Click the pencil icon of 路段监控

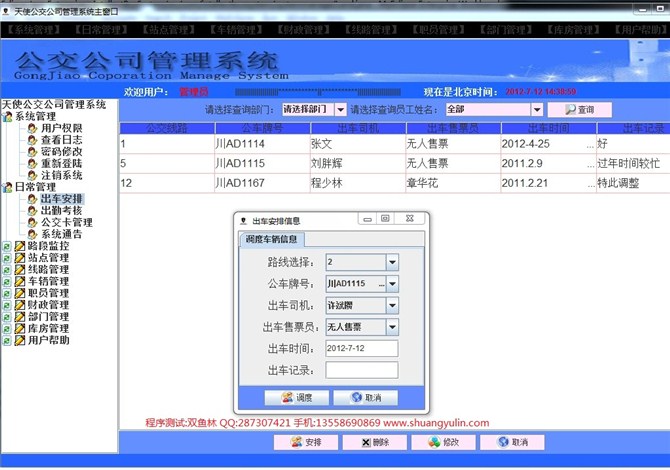point(20,246)
